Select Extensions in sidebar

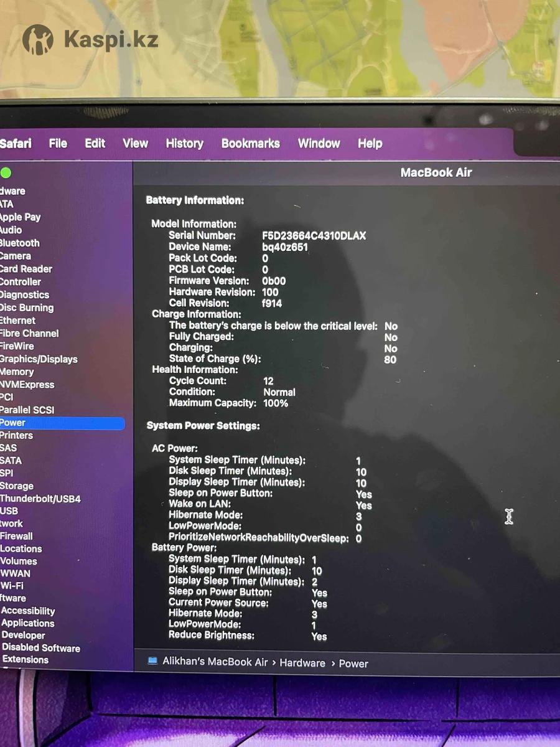coord(26,660)
